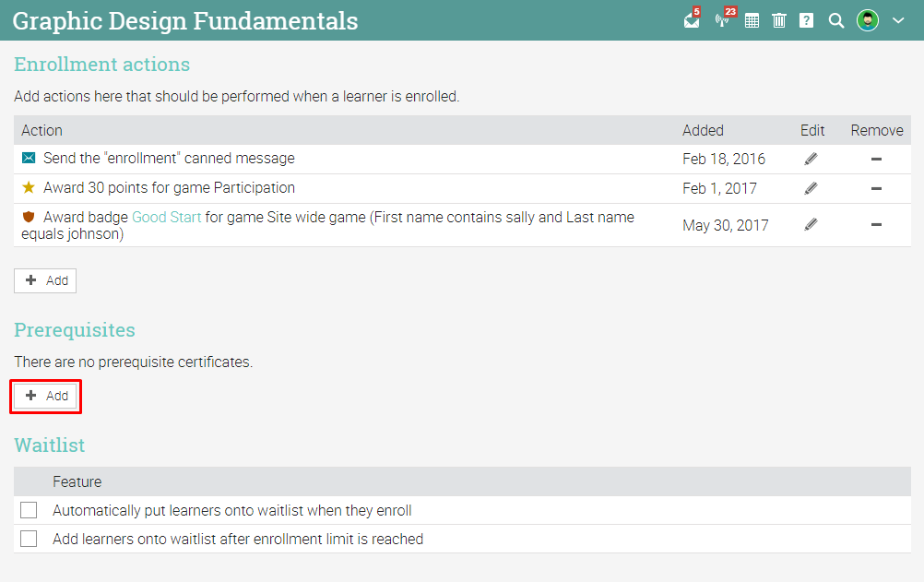Remove the Award 30 points action

tap(876, 188)
